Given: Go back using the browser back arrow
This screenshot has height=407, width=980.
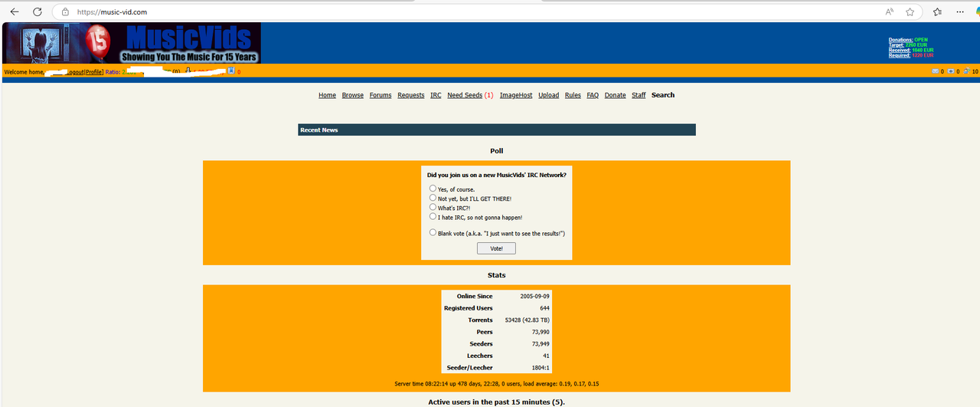Looking at the screenshot, I should tap(14, 11).
